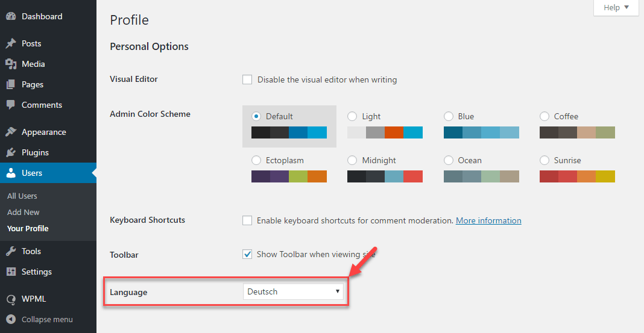Enable keyboard shortcuts for comment moderation
The height and width of the screenshot is (333, 644).
(x=247, y=220)
